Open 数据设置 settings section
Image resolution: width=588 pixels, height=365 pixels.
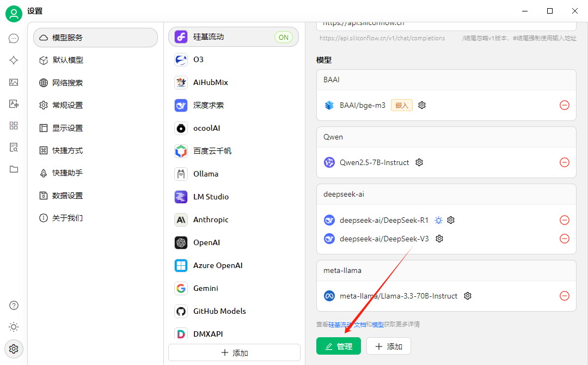click(x=96, y=196)
